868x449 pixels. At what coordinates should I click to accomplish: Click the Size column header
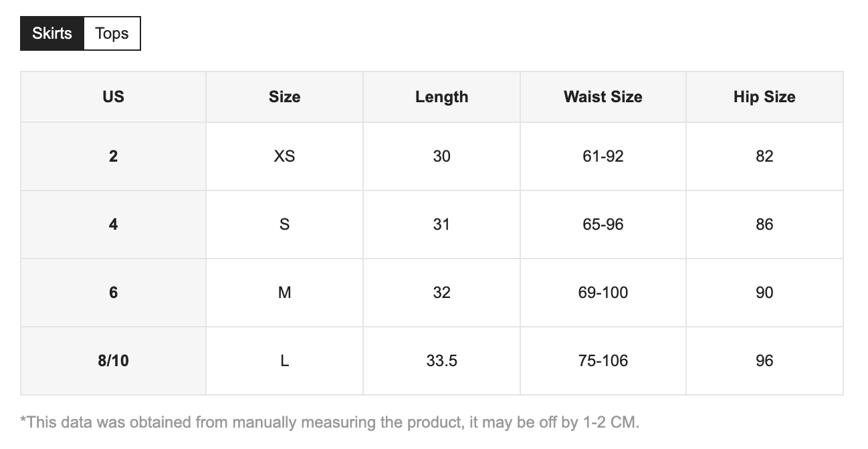point(284,97)
